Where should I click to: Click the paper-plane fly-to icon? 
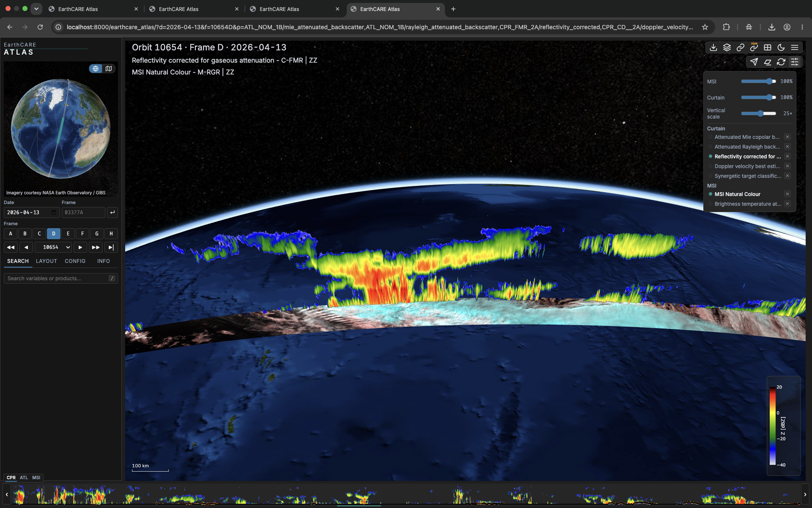[754, 62]
